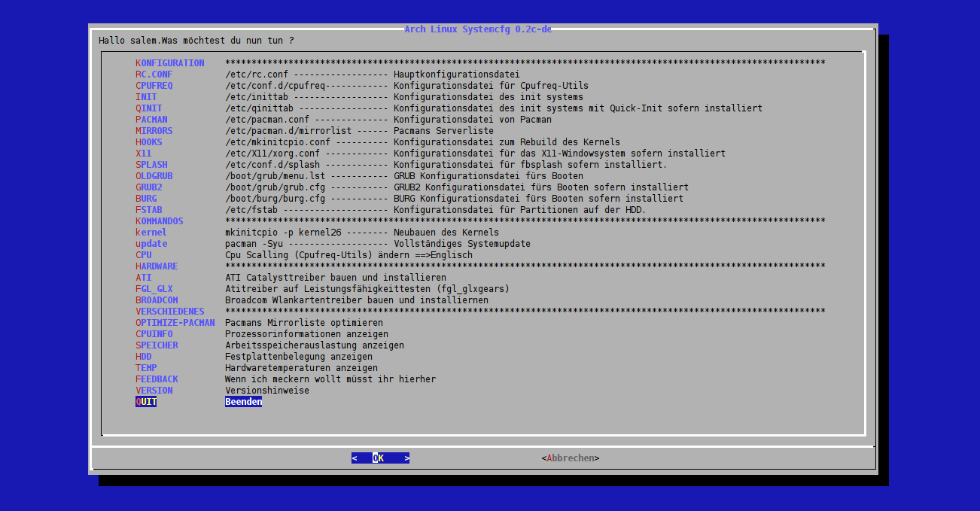Screen dimensions: 980x511
Task: Click the 'Arbeitsspeicherauslastung anzeigen' text
Action: point(315,345)
